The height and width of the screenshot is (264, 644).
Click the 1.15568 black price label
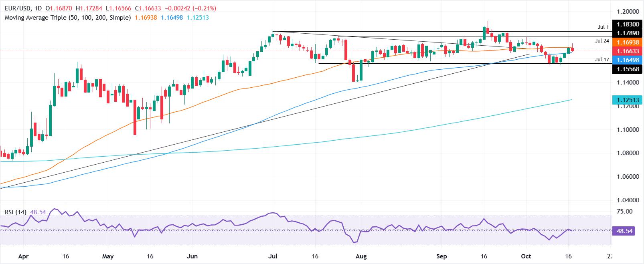[x=628, y=69]
